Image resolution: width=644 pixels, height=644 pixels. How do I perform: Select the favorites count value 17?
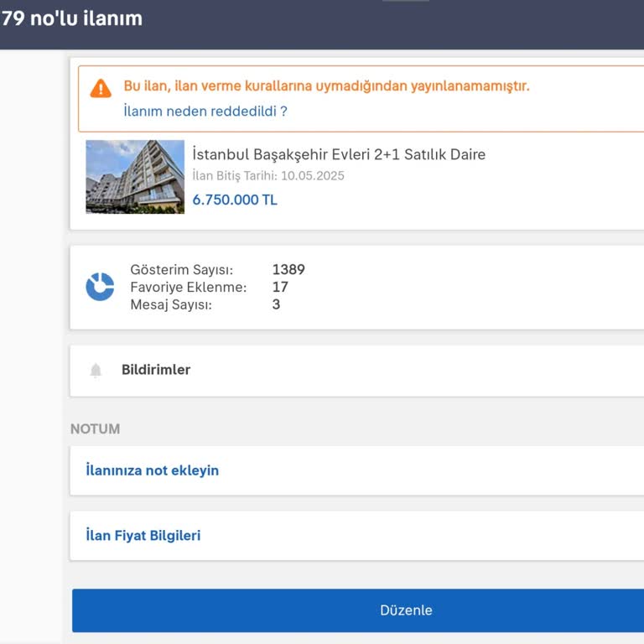(280, 287)
